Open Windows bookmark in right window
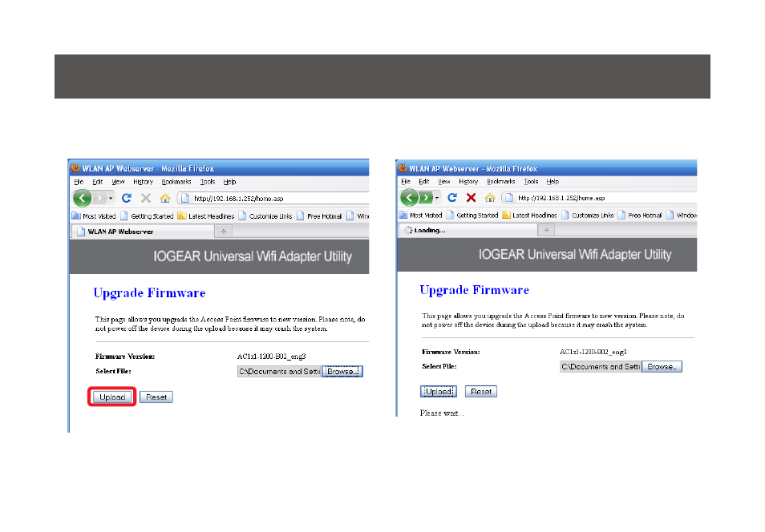Image resolution: width=765 pixels, height=532 pixels. tap(682, 215)
